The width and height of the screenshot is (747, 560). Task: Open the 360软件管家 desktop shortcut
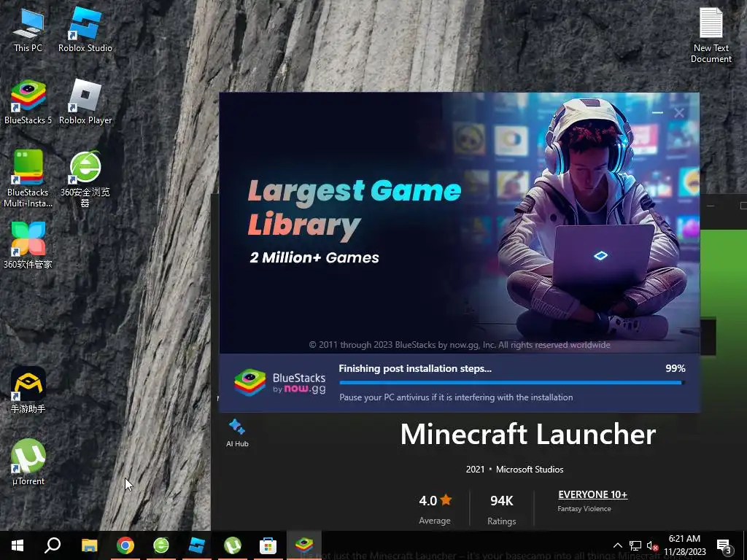point(28,245)
